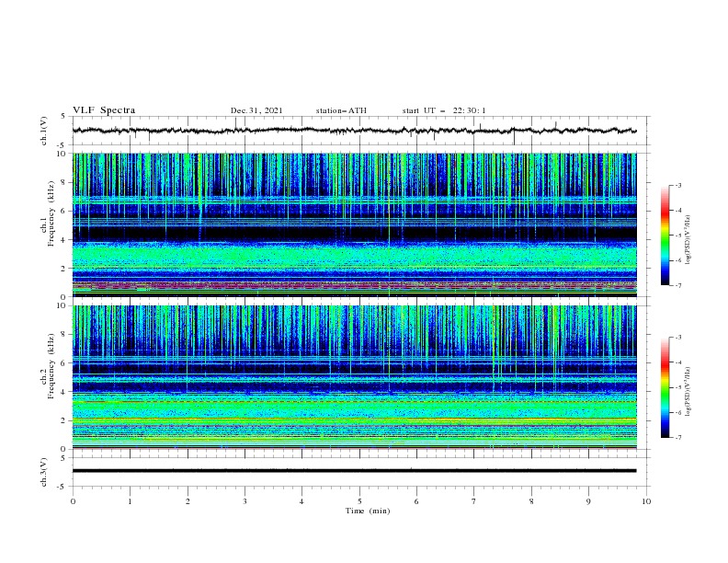This screenshot has width=728, height=563.
Task: Click time axis tick label "8"
Action: [x=531, y=501]
